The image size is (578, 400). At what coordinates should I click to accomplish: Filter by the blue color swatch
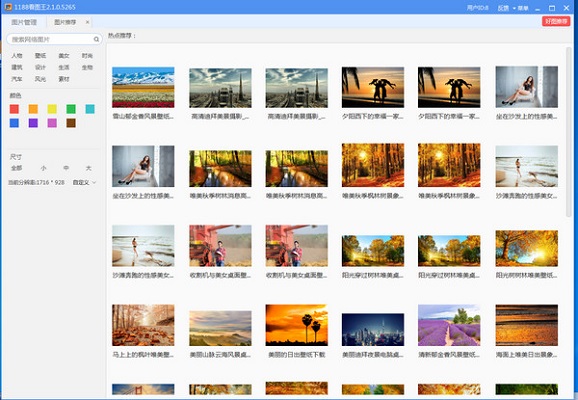coord(14,123)
